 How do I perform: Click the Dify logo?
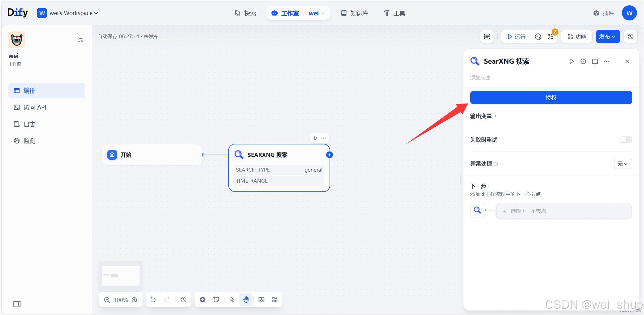pos(17,13)
